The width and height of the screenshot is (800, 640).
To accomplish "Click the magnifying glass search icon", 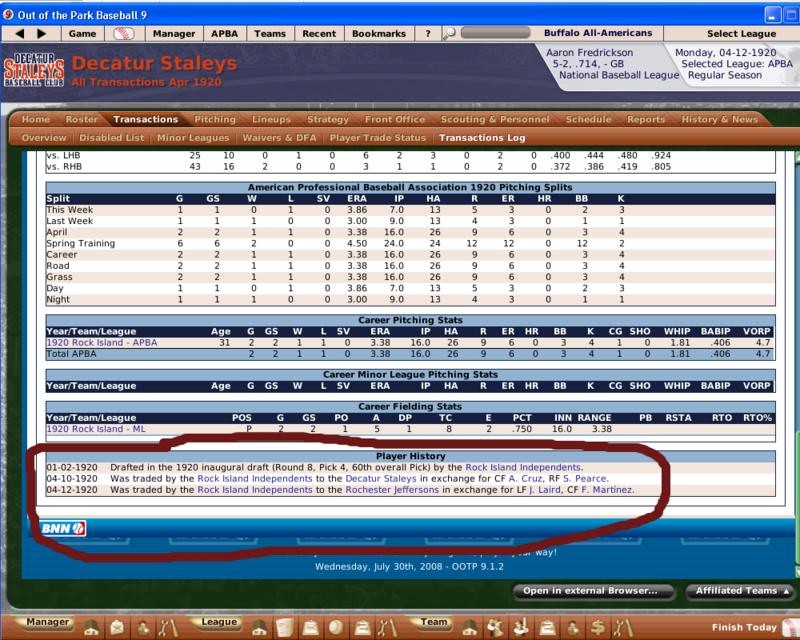I will (x=449, y=34).
